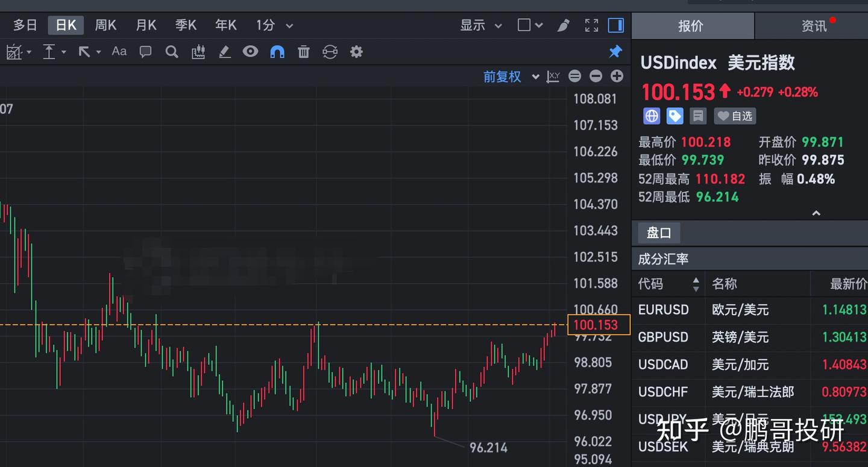Image resolution: width=868 pixels, height=467 pixels.
Task: Switch to the 资讯 panel tab
Action: pos(814,26)
